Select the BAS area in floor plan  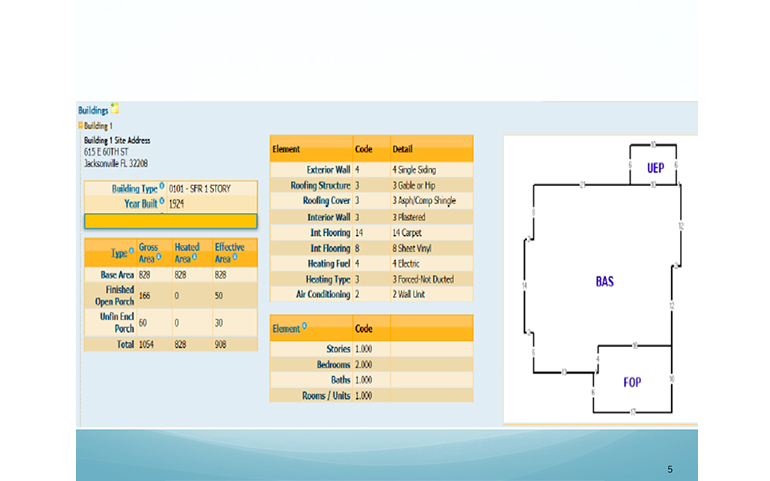click(604, 282)
